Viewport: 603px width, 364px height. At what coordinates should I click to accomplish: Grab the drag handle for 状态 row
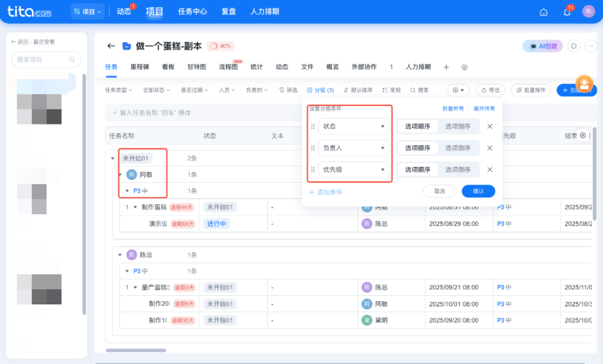[x=313, y=126]
